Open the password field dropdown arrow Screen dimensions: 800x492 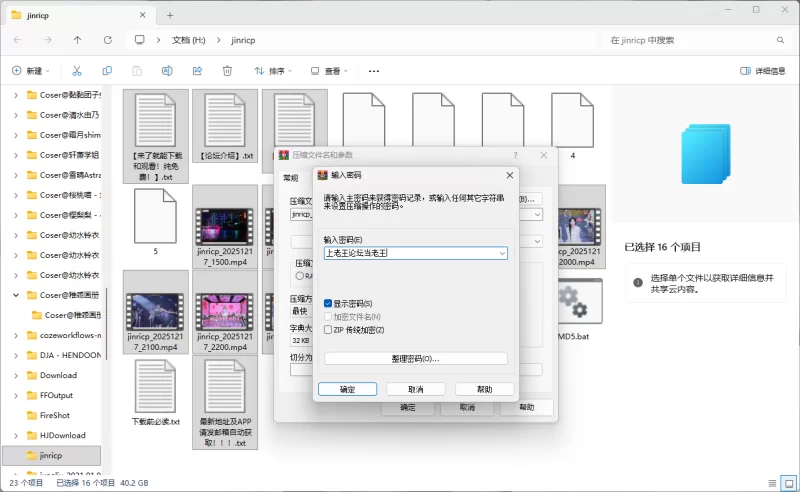pos(501,253)
